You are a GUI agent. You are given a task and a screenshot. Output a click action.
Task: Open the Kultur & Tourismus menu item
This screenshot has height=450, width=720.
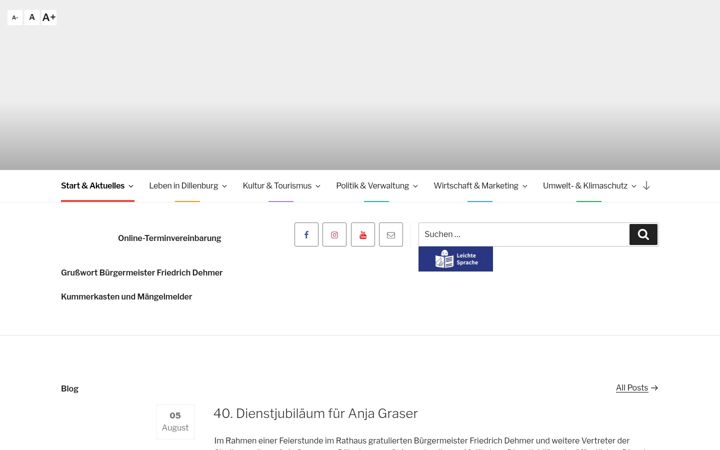pyautogui.click(x=277, y=186)
